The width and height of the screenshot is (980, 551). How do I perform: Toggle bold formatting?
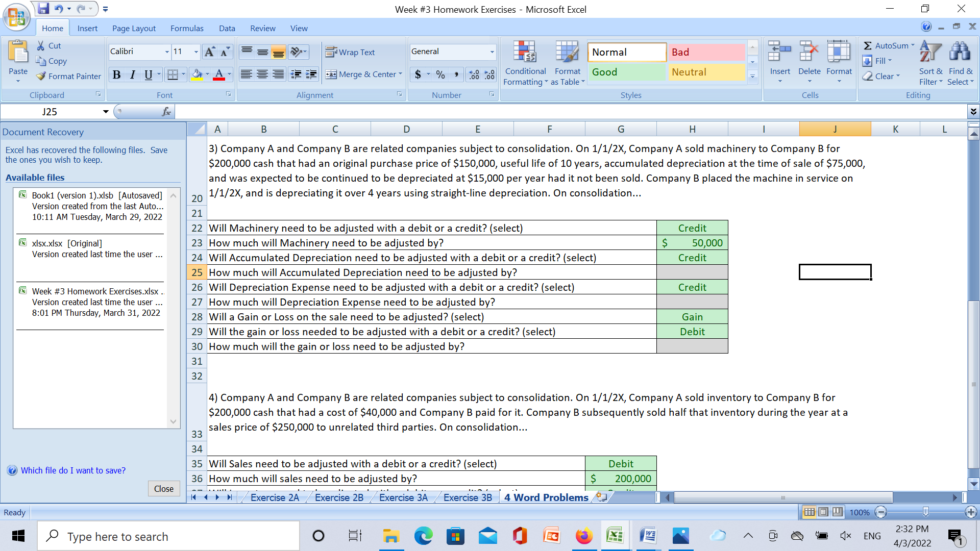click(116, 74)
